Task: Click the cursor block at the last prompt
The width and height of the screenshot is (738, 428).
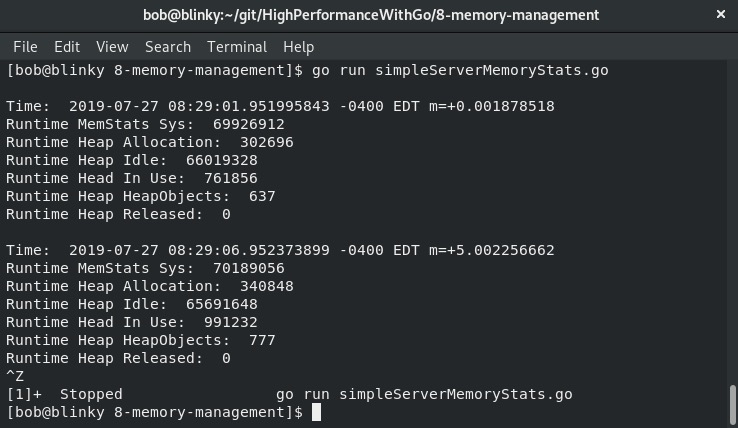Action: [x=316, y=412]
